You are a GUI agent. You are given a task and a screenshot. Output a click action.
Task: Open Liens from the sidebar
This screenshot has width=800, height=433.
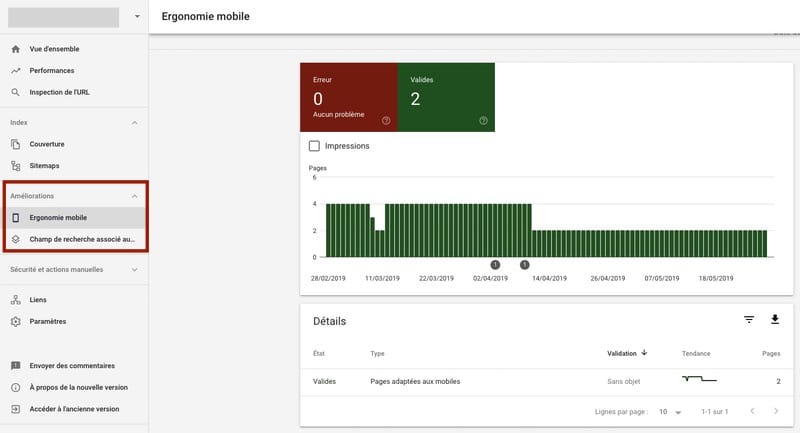[38, 299]
